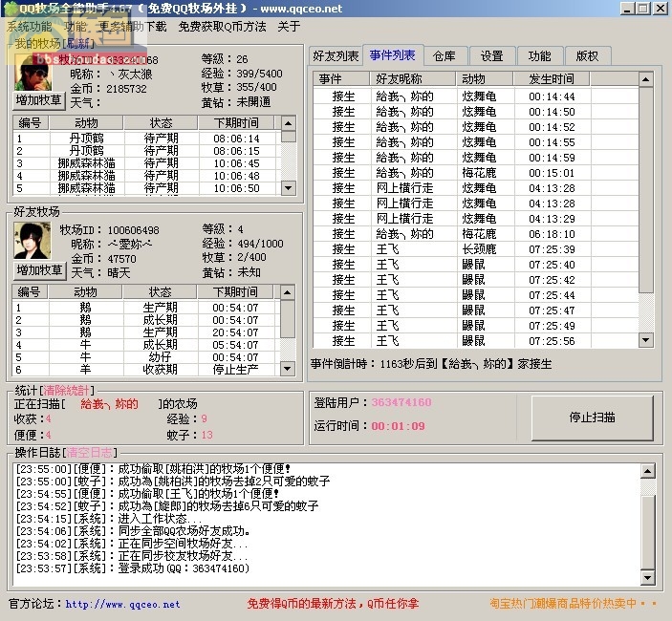
Task: Select the 网上横行走 event at 04:13:29
Action: pyautogui.click(x=476, y=219)
